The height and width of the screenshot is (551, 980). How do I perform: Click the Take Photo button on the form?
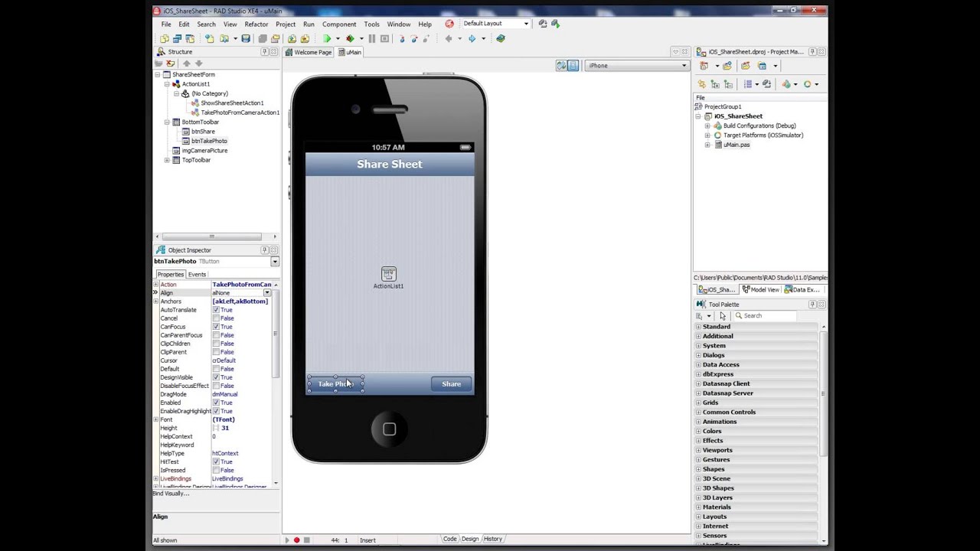pyautogui.click(x=335, y=384)
